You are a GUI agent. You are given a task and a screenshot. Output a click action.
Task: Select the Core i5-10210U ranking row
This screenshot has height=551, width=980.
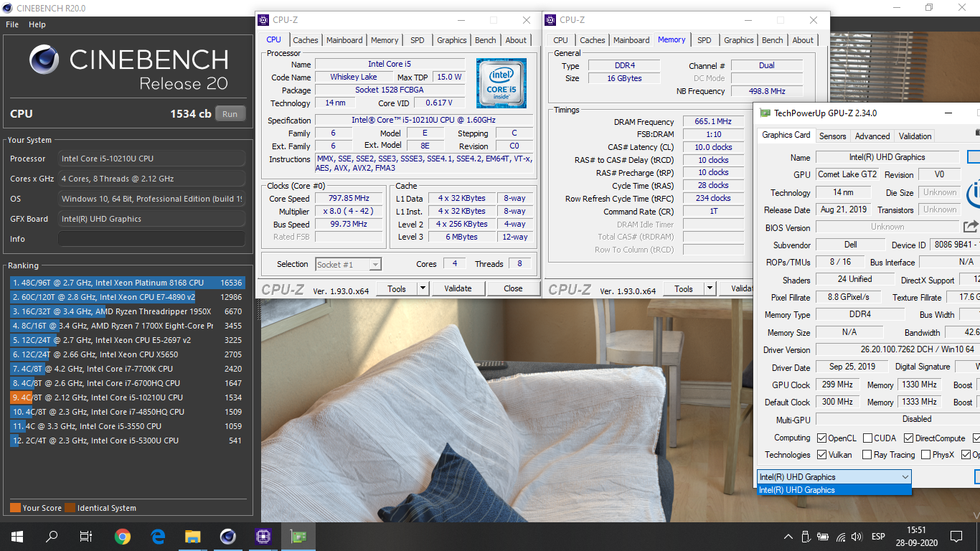pyautogui.click(x=128, y=397)
